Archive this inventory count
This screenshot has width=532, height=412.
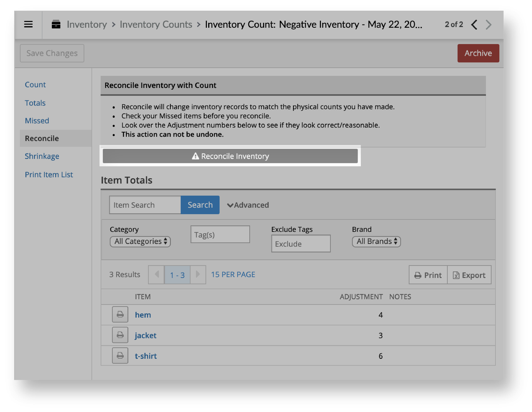point(478,53)
